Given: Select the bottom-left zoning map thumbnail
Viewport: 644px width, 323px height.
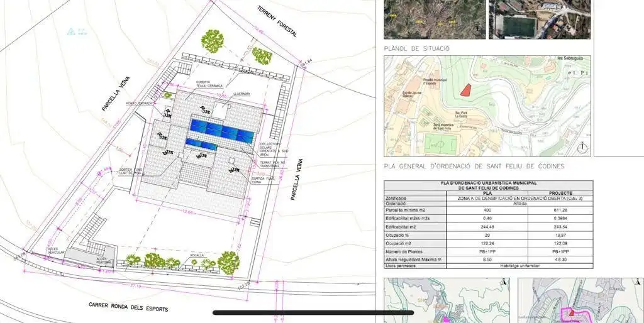Looking at the screenshot, I should [447, 300].
